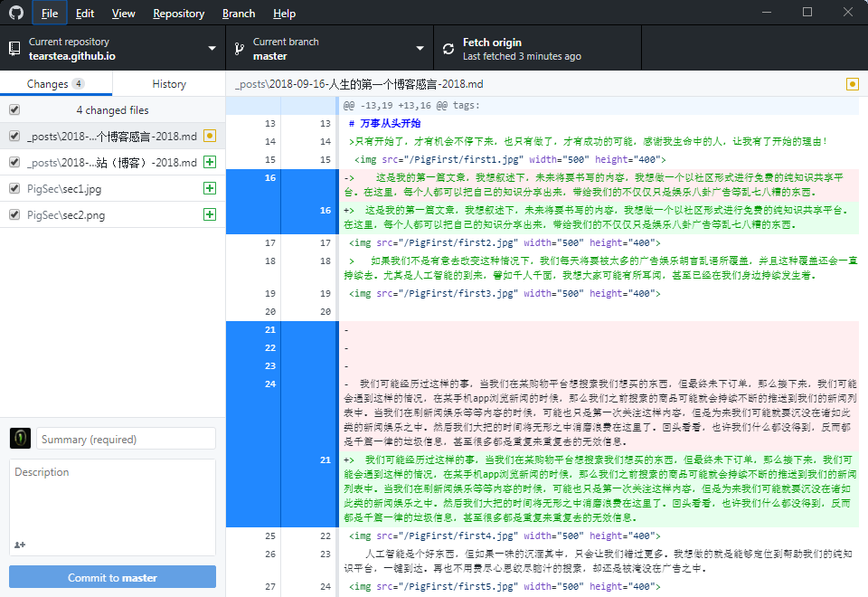Uncheck the PigSec\sec2.png checkbox
Screen dimensions: 868x597
[15, 214]
